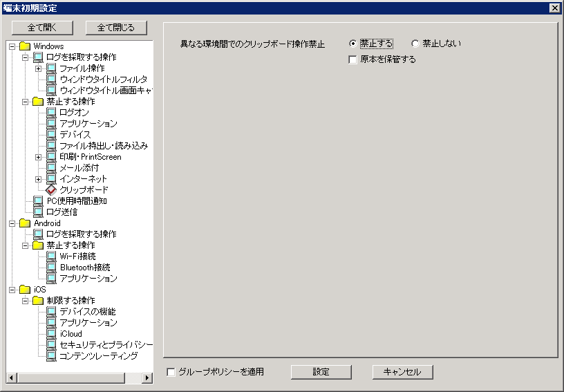The height and width of the screenshot is (392, 564).
Task: Click the Android folder icon
Action: pos(25,223)
